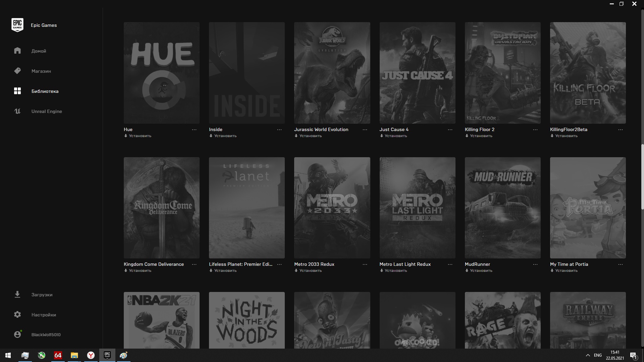The image size is (644, 362).
Task: Select the Библиотека grid icon
Action: [17, 91]
